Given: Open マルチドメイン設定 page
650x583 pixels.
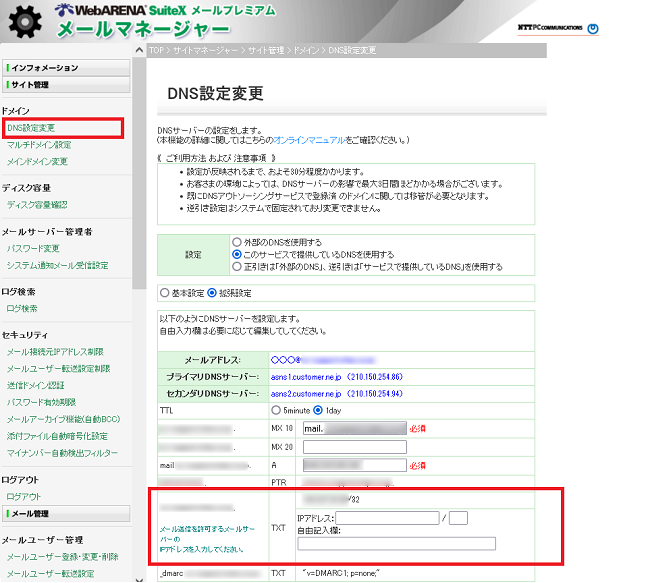Looking at the screenshot, I should [x=39, y=145].
